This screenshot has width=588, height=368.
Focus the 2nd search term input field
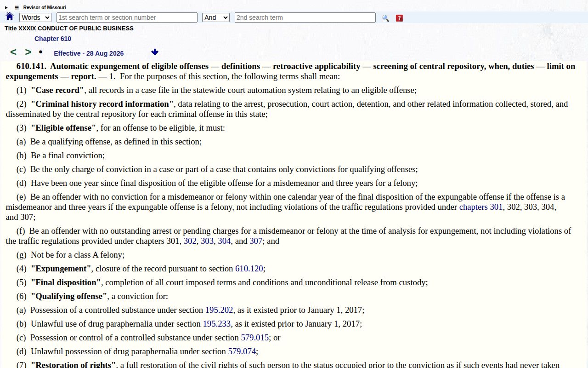point(305,17)
